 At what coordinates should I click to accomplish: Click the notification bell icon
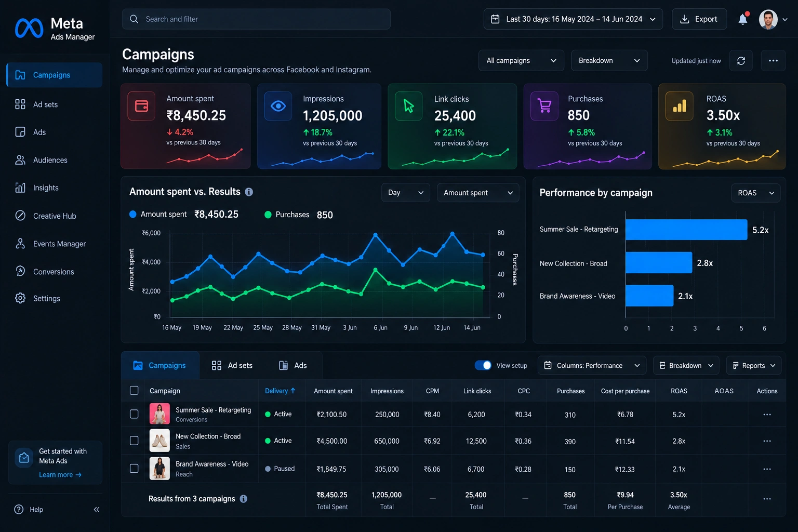[743, 19]
